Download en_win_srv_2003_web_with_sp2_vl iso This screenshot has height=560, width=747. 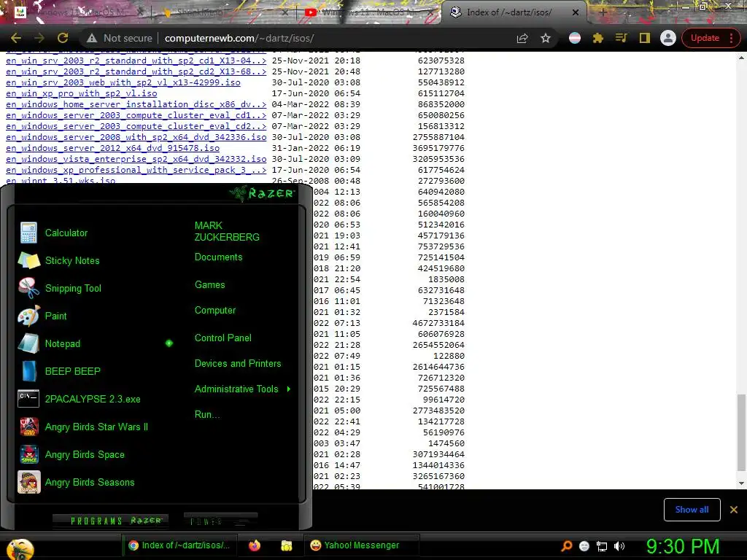tap(123, 82)
